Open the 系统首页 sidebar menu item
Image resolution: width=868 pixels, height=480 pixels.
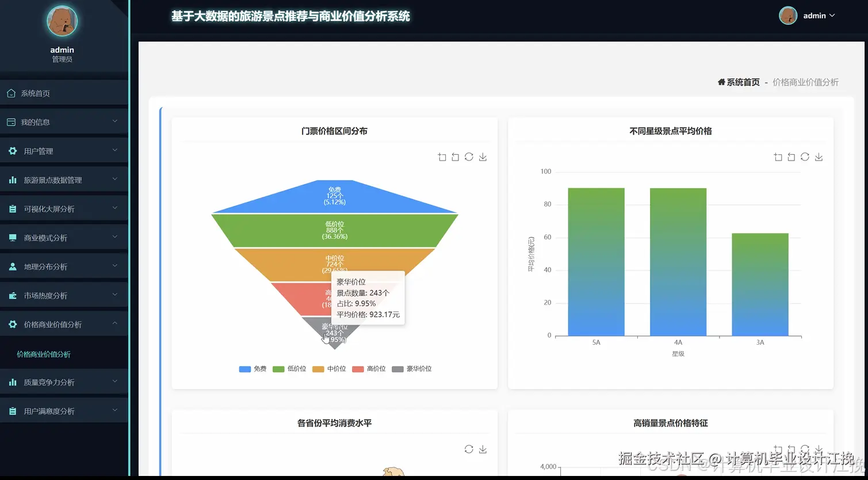point(64,93)
